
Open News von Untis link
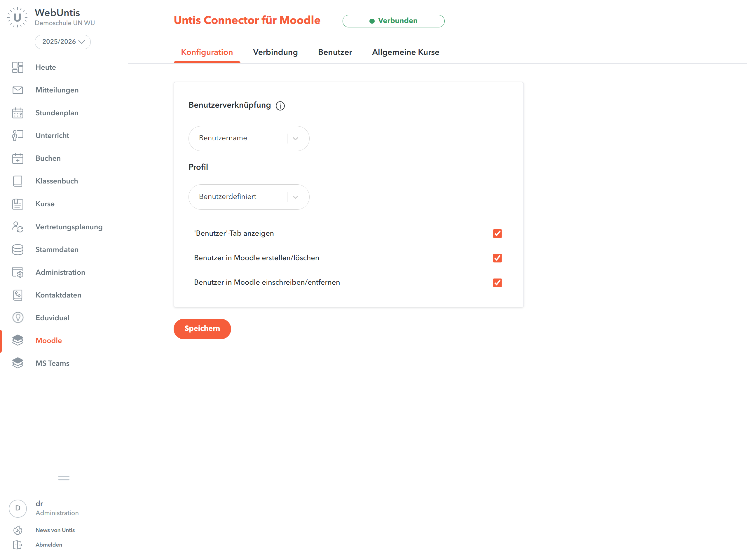(55, 530)
